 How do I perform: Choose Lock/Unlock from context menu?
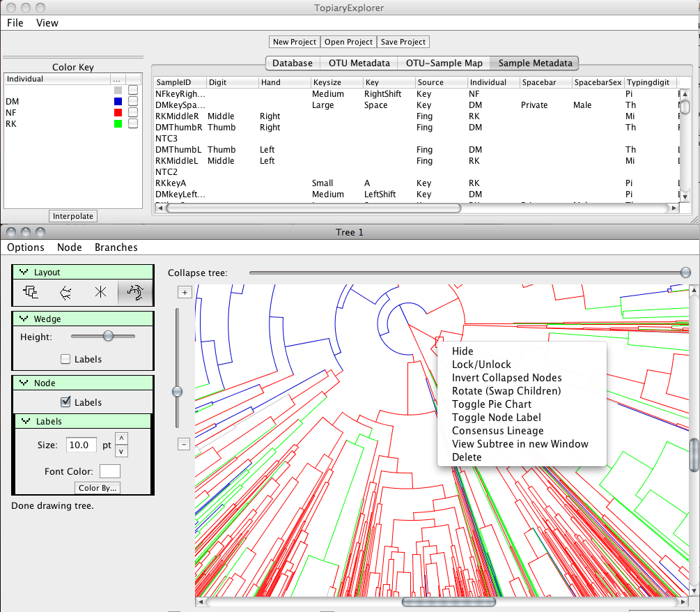pos(522,365)
